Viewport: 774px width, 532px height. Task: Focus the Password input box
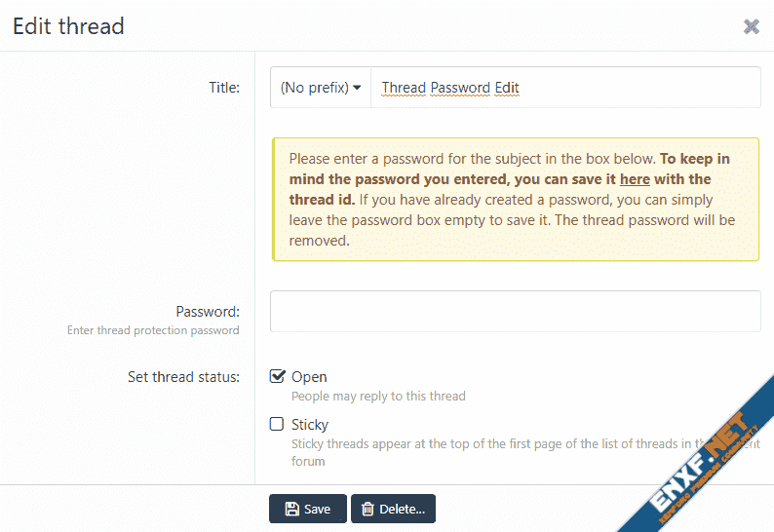515,312
